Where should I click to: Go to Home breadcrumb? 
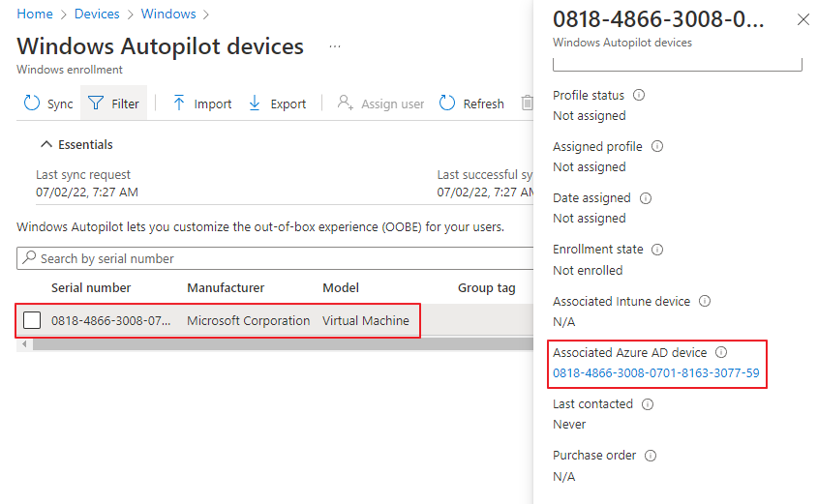pyautogui.click(x=35, y=14)
